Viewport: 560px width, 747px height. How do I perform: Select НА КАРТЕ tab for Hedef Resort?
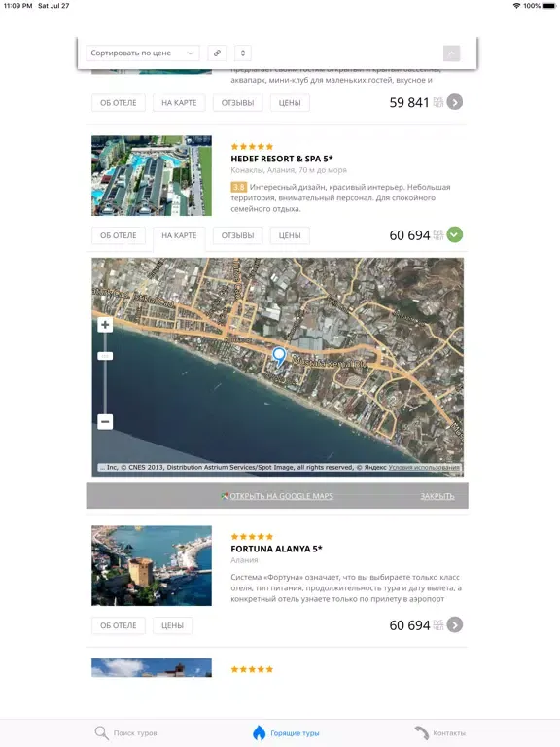[x=179, y=235]
